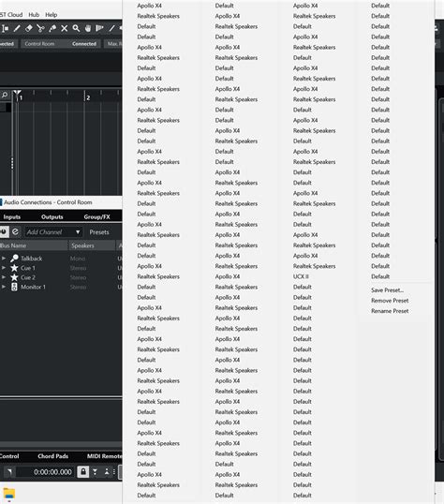This screenshot has height=504, width=444.
Task: Click the Talkback microphone icon
Action: tap(14, 259)
